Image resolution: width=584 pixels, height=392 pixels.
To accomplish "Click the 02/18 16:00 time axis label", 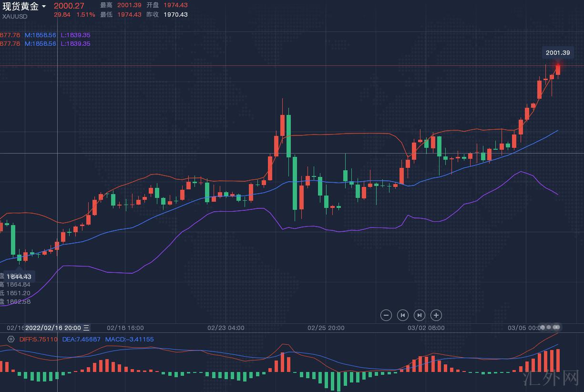I will (x=125, y=328).
